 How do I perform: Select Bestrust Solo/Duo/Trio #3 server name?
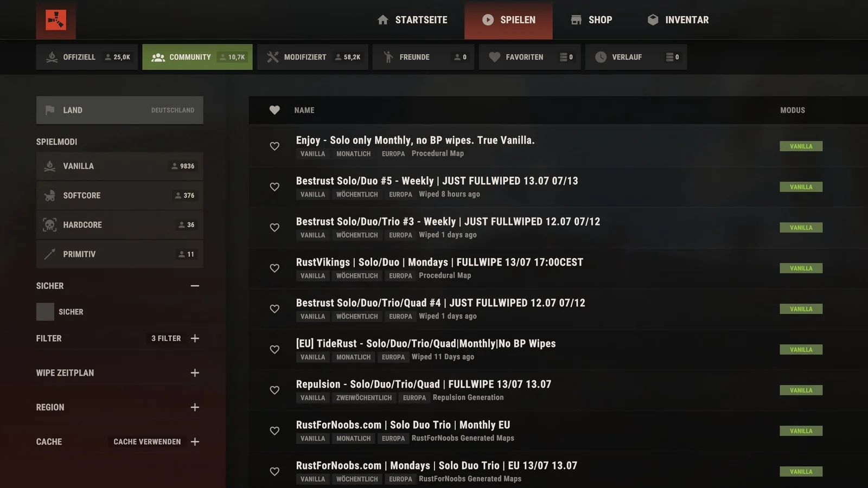point(448,221)
